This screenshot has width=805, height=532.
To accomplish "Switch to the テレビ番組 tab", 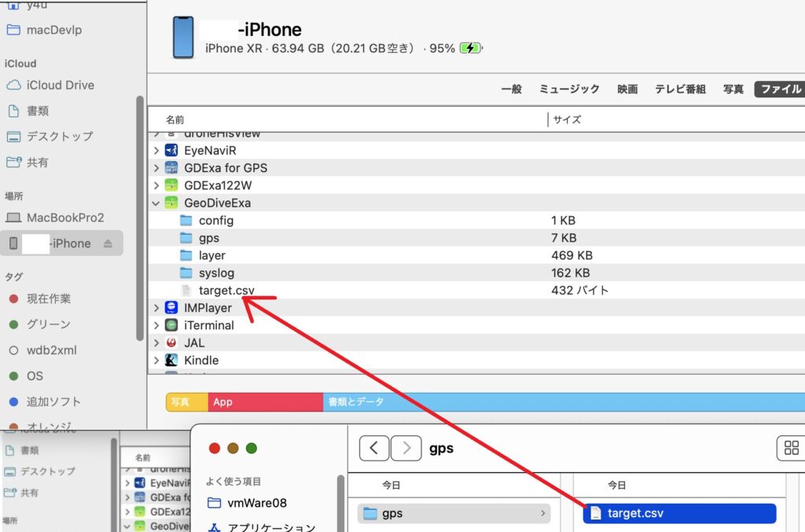I will pyautogui.click(x=680, y=90).
